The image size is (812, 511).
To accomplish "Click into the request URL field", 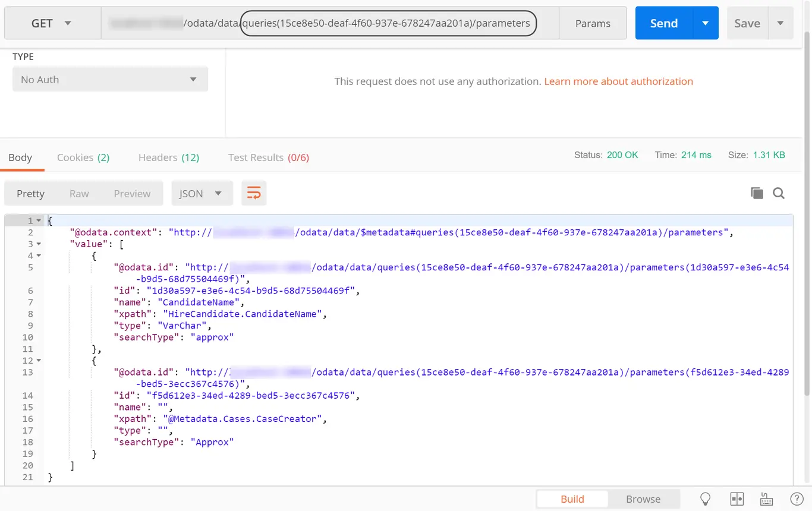I will tap(330, 23).
